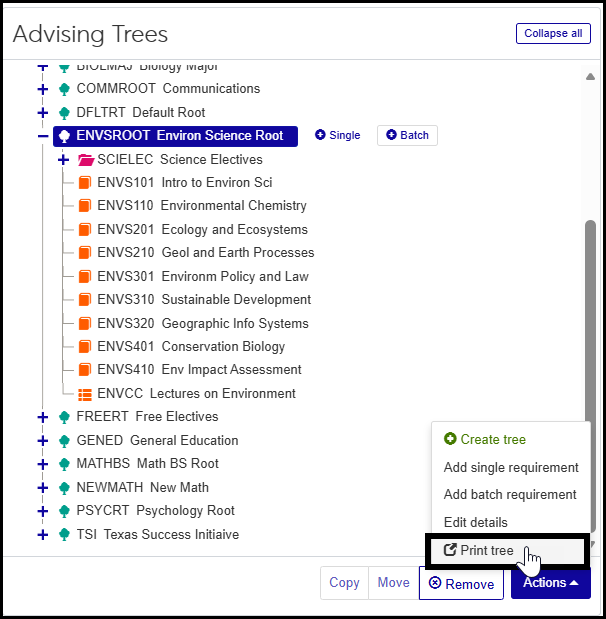Click the ENVS320 course book icon
Screen dimensions: 606x619
(85, 323)
